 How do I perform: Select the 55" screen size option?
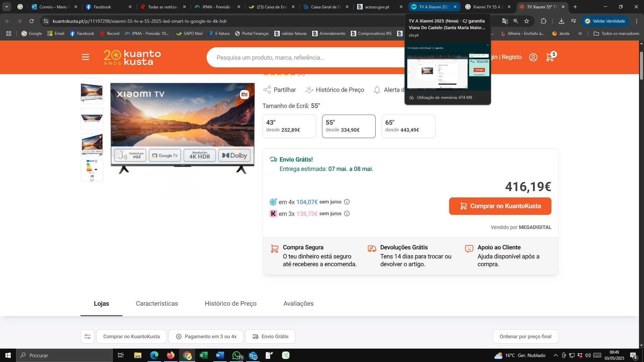point(348,126)
